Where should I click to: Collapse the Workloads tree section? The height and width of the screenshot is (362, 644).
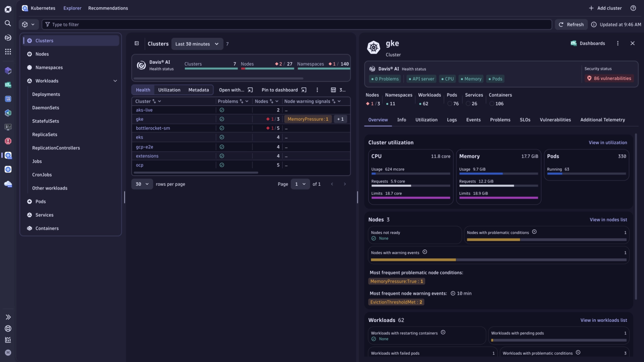point(115,81)
